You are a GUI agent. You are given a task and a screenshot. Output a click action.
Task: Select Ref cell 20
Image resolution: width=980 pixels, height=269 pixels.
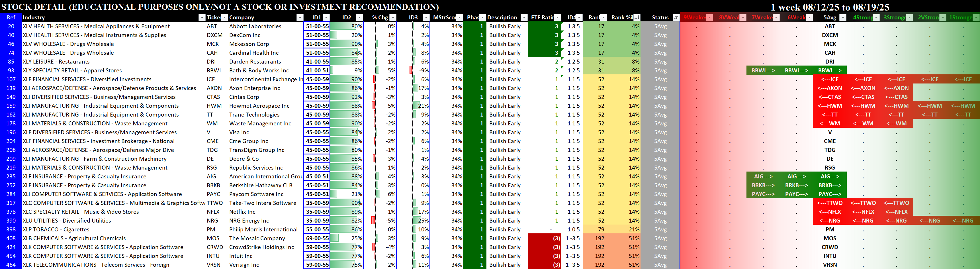(11, 26)
